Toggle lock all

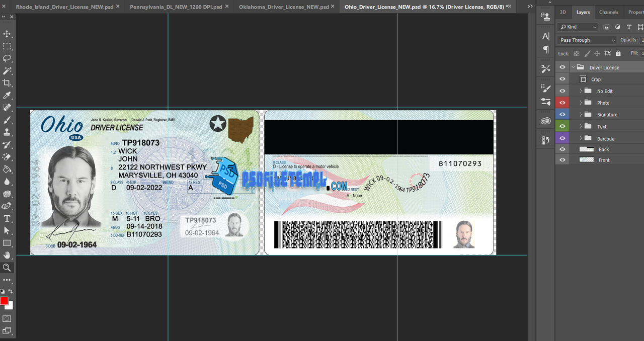[x=618, y=53]
